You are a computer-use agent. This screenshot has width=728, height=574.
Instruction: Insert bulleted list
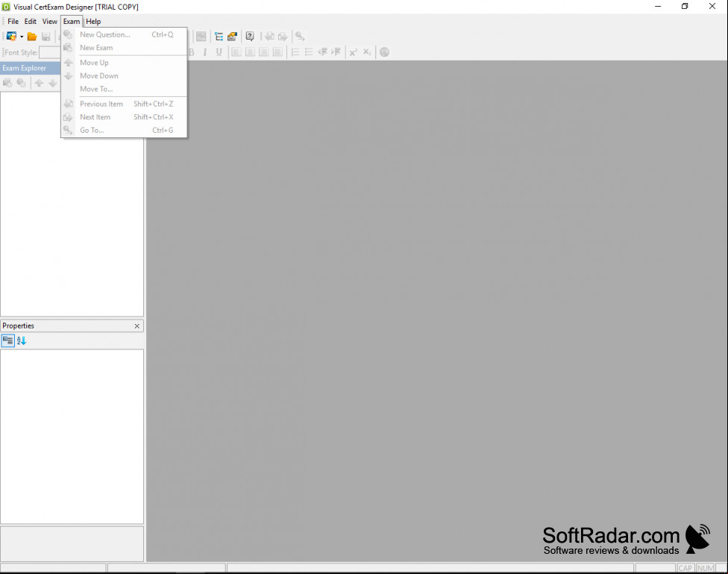pos(308,52)
